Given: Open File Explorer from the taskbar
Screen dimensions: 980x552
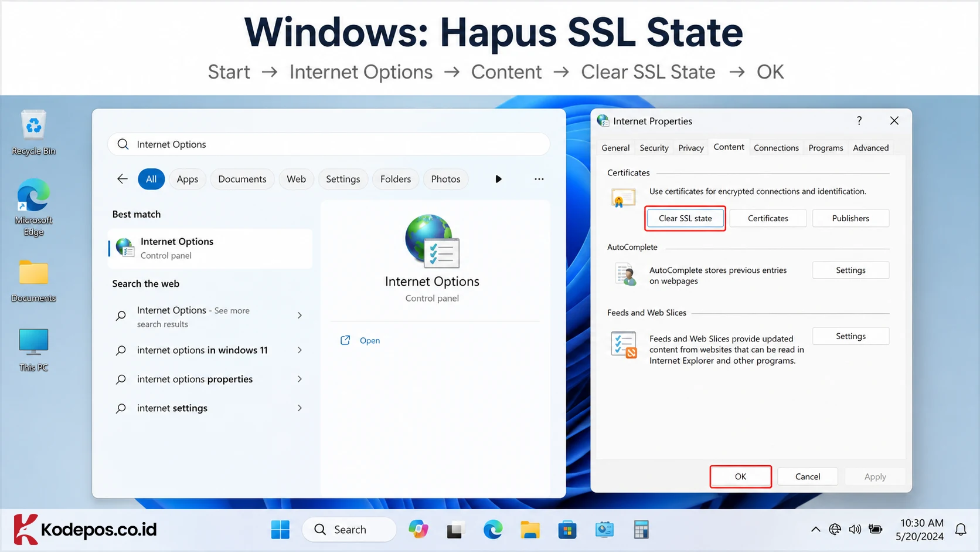Looking at the screenshot, I should [530, 530].
